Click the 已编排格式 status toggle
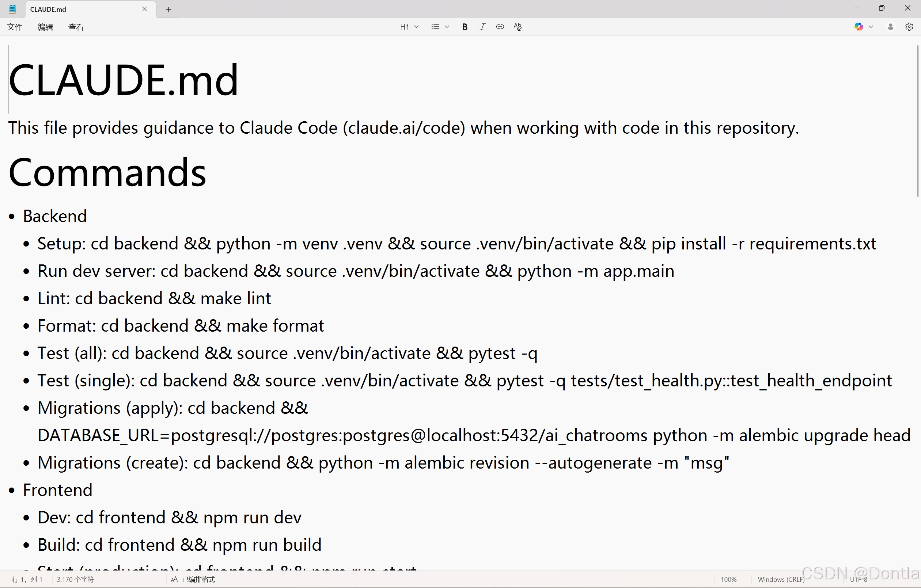Screen dimensions: 921x588 click(193, 579)
